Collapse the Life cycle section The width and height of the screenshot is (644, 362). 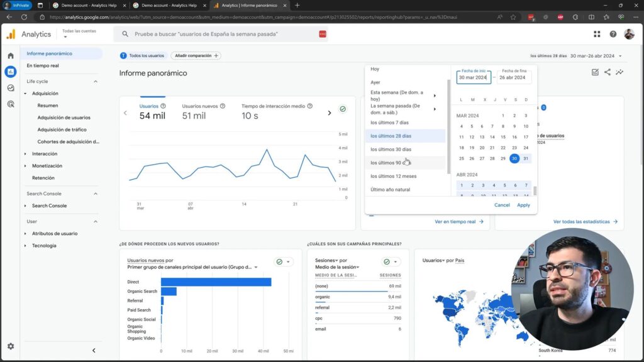96,81
